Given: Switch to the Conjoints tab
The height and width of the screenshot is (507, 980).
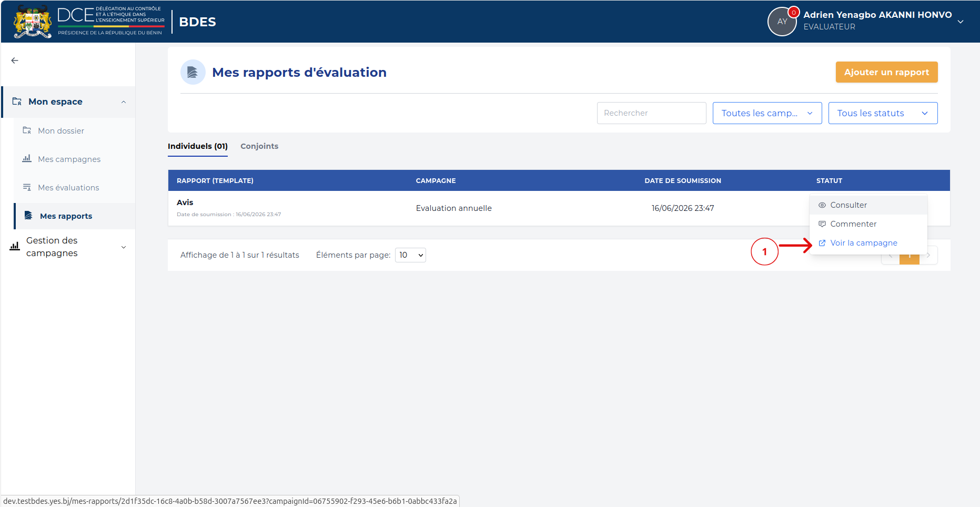Looking at the screenshot, I should (x=259, y=146).
